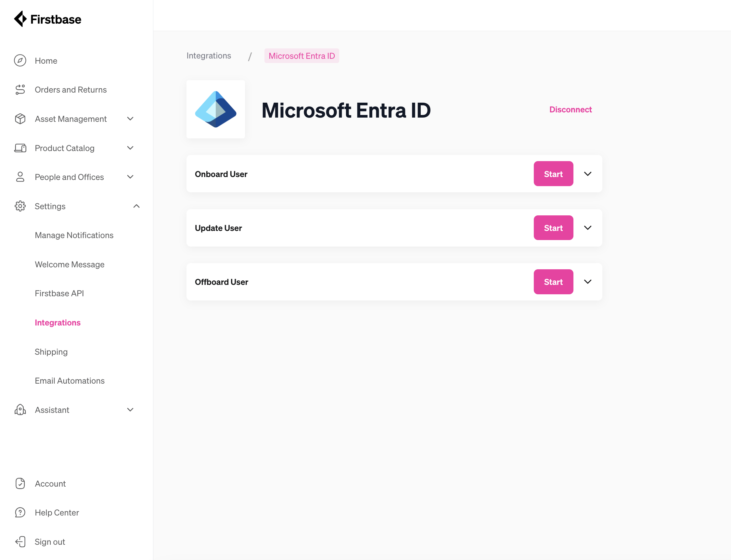Select the Home compass icon
Image resolution: width=731 pixels, height=560 pixels.
(x=20, y=60)
